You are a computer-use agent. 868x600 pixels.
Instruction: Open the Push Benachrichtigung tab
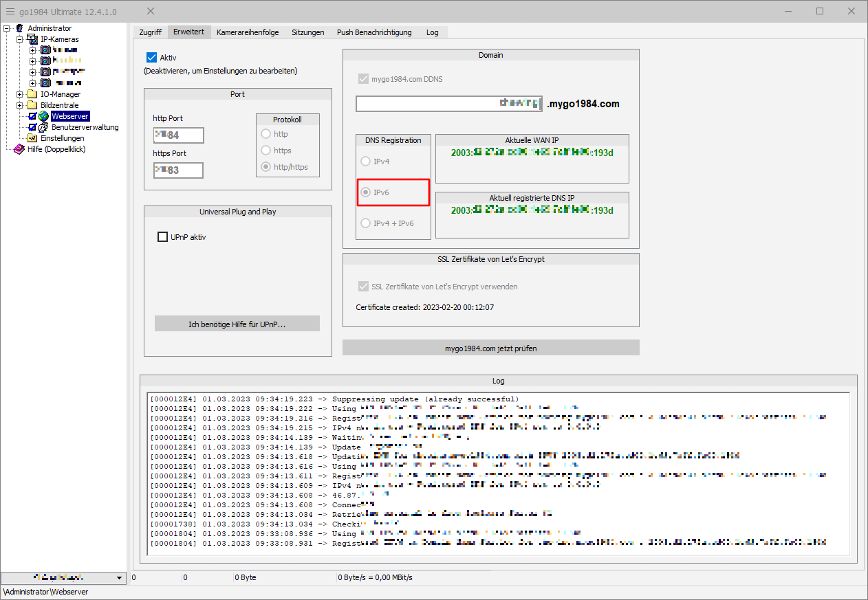[373, 32]
